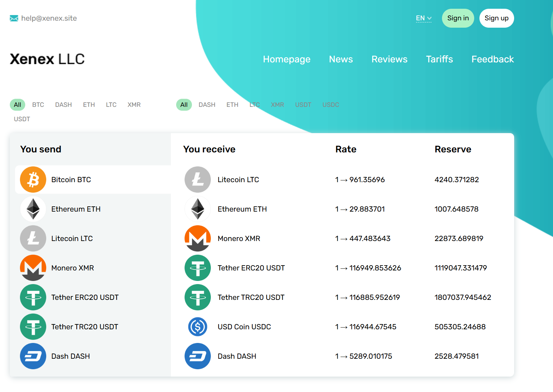Click the Dash reserve 2528.479581
The image size is (553, 392).
457,356
